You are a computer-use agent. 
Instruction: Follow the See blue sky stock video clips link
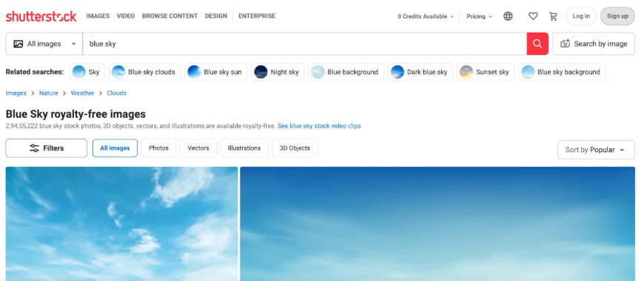tap(319, 126)
